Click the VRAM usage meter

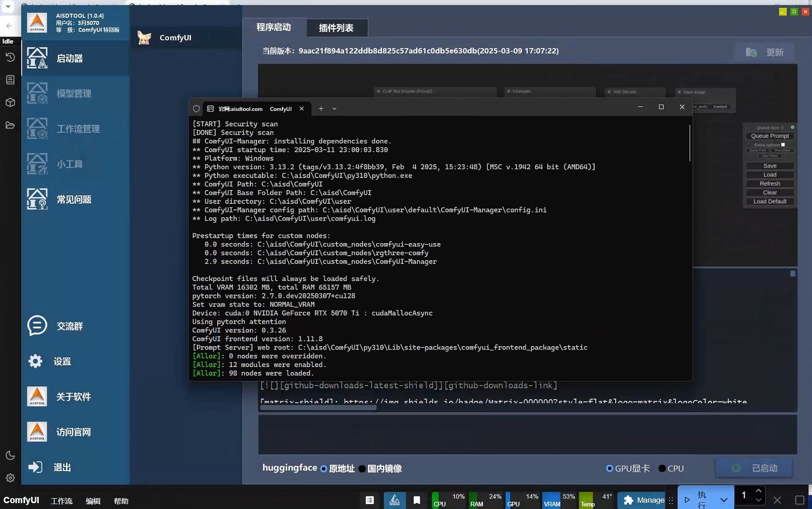(559, 500)
